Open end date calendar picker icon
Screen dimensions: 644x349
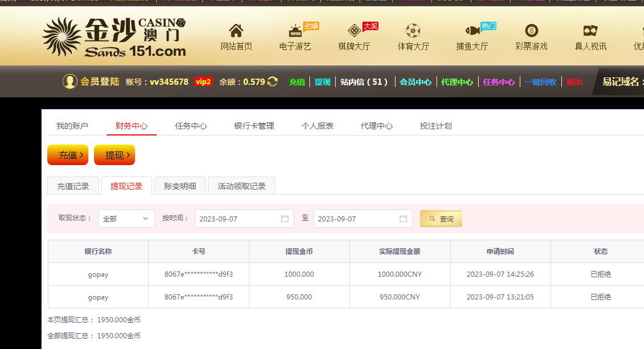[403, 219]
